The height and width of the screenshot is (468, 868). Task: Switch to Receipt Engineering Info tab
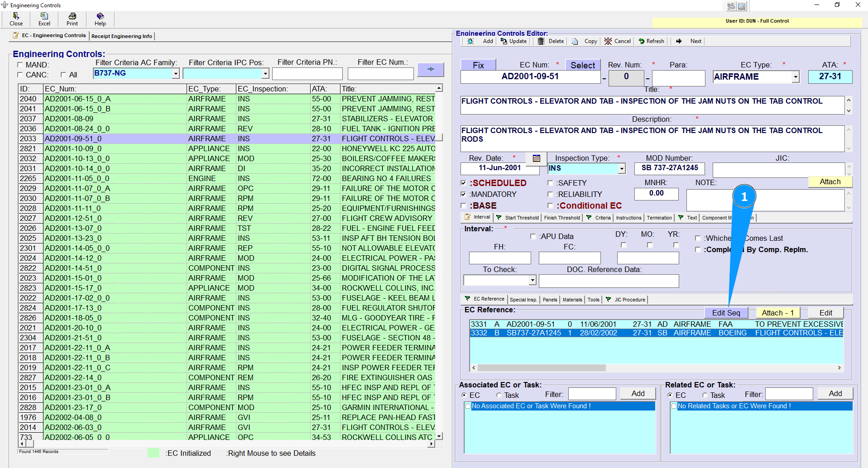(122, 36)
